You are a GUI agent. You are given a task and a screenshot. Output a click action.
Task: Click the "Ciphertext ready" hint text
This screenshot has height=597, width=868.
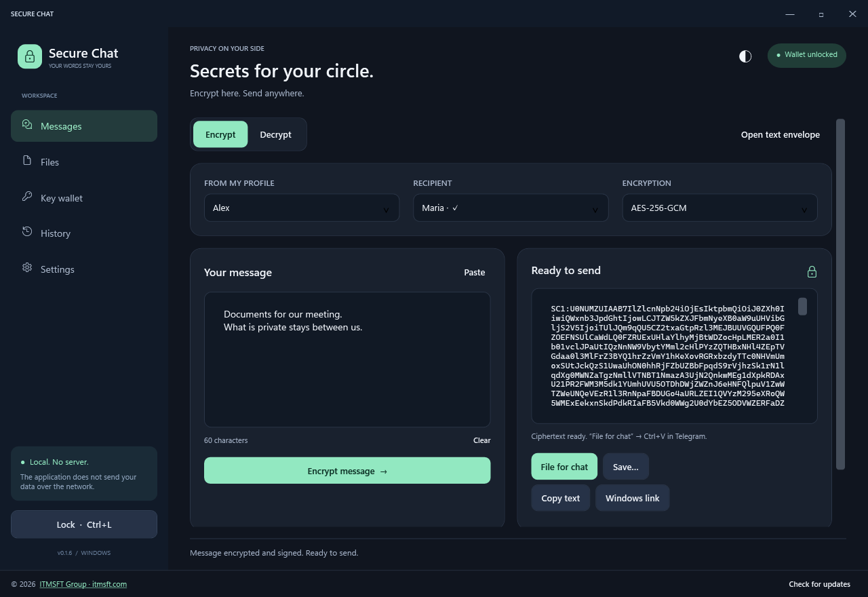pyautogui.click(x=619, y=436)
